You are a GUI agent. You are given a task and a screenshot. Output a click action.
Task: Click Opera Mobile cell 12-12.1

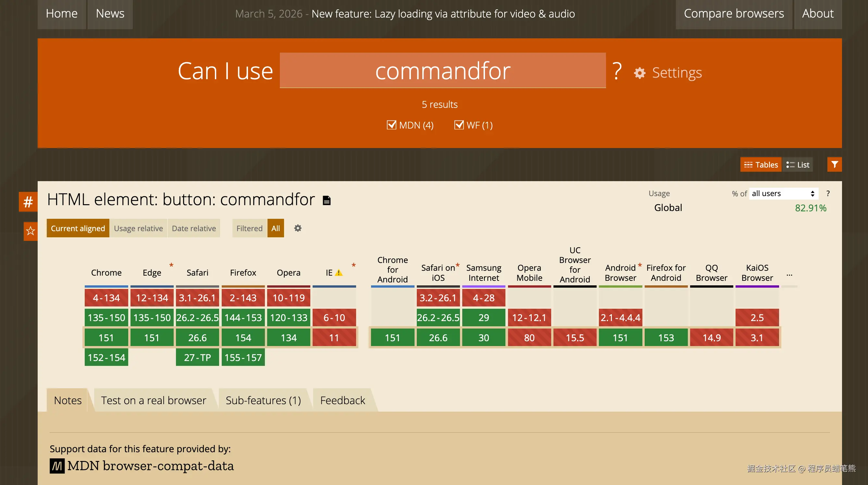tap(529, 317)
